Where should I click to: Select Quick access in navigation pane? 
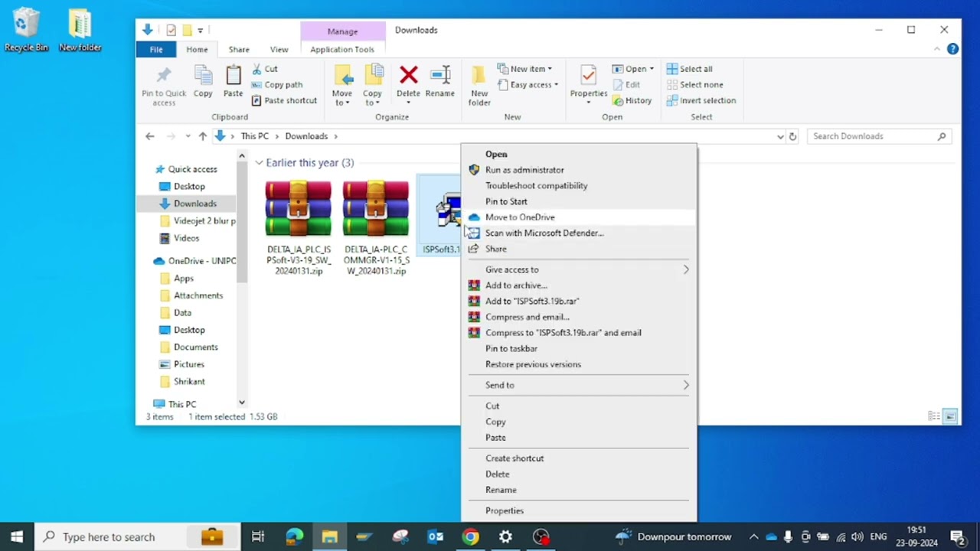(x=186, y=169)
